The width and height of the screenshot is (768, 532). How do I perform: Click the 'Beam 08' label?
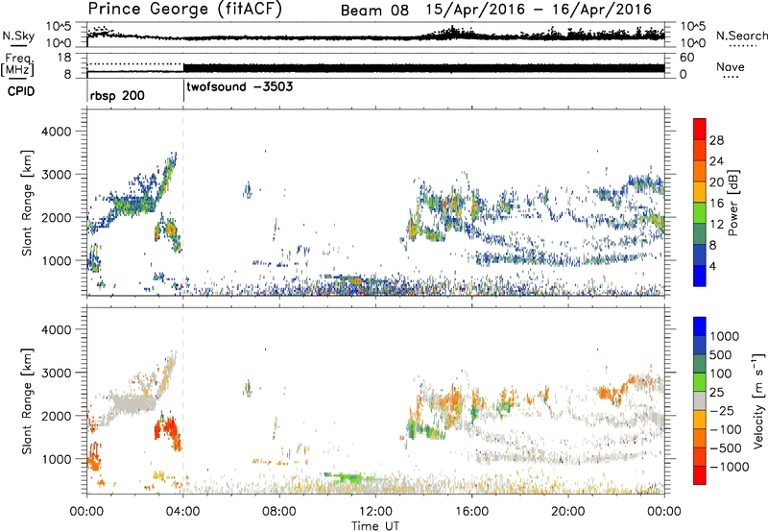click(374, 11)
